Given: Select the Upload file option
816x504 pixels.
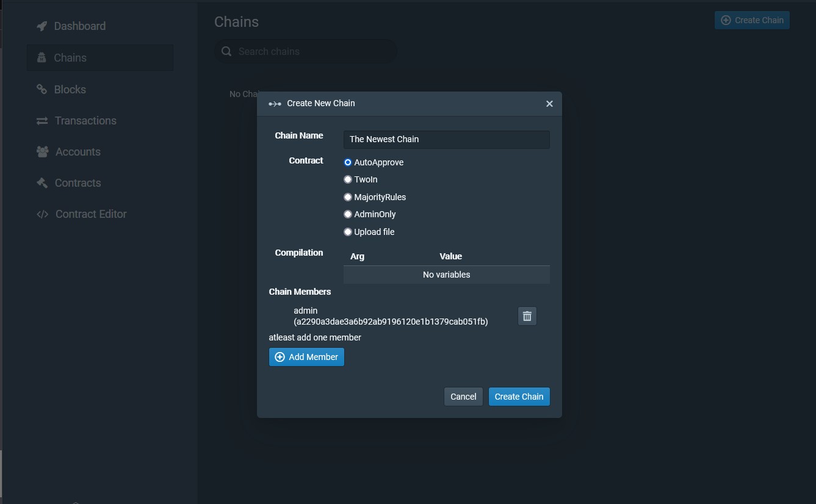Looking at the screenshot, I should click(x=348, y=232).
